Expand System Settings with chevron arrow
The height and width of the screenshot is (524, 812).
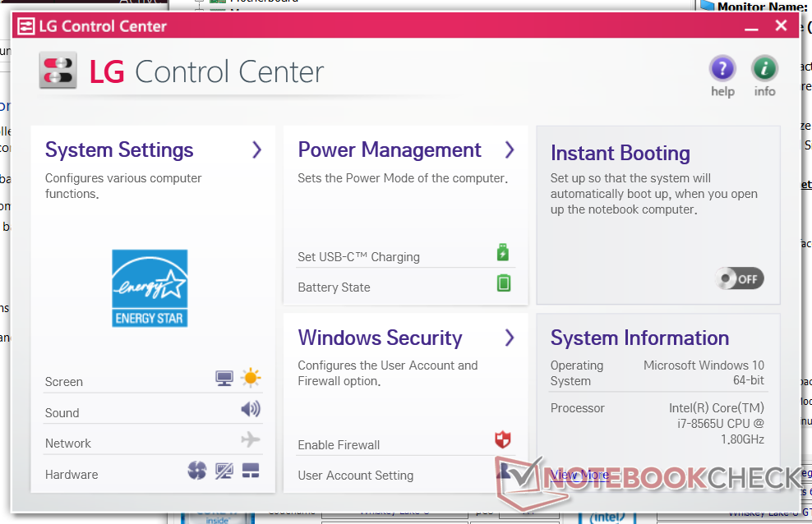(256, 149)
